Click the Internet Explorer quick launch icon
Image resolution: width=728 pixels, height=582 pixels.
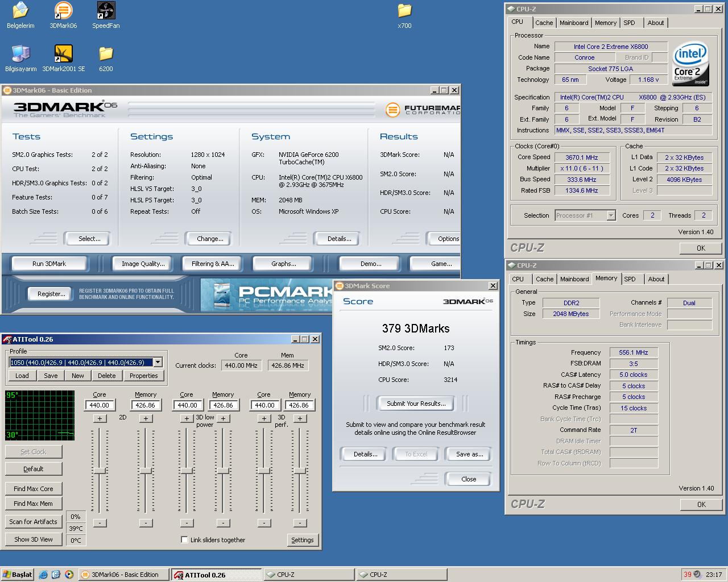pos(43,575)
